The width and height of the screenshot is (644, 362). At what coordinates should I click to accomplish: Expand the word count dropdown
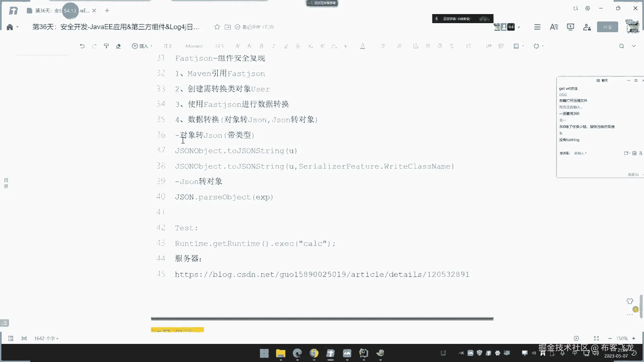point(46,339)
